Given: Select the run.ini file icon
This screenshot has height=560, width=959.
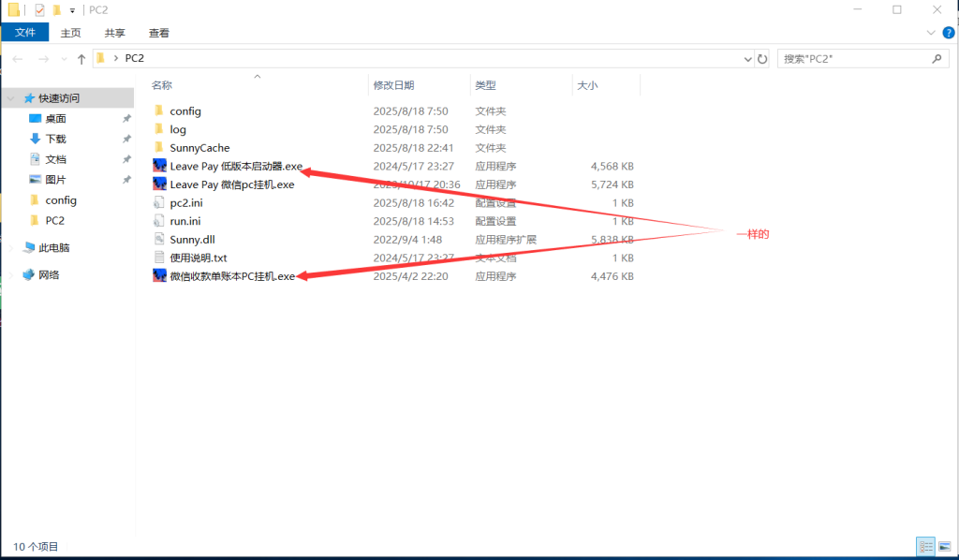Looking at the screenshot, I should 159,221.
